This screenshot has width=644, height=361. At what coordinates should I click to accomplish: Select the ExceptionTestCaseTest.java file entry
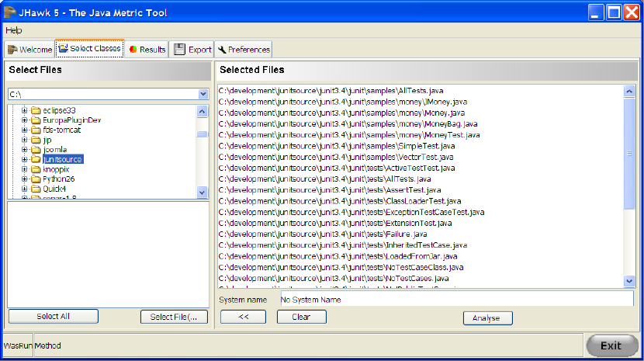tap(351, 212)
